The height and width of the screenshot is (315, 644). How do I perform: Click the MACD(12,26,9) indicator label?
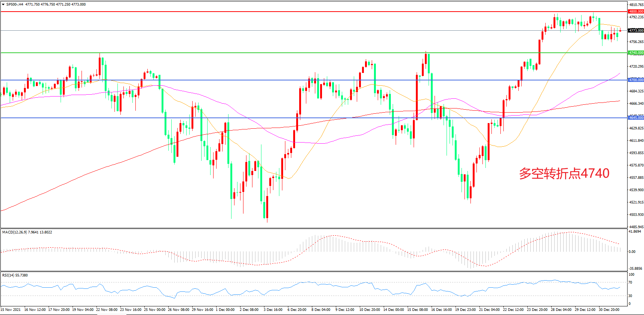coord(15,232)
